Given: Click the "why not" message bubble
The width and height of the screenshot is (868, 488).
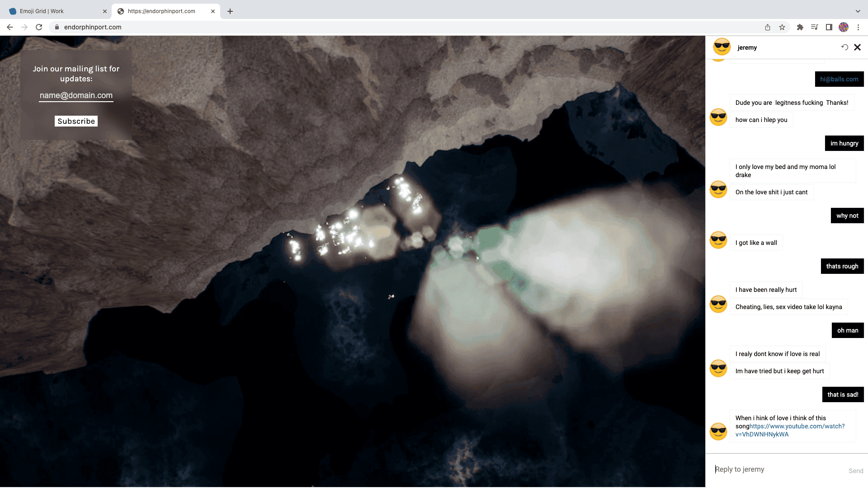Looking at the screenshot, I should pos(847,216).
